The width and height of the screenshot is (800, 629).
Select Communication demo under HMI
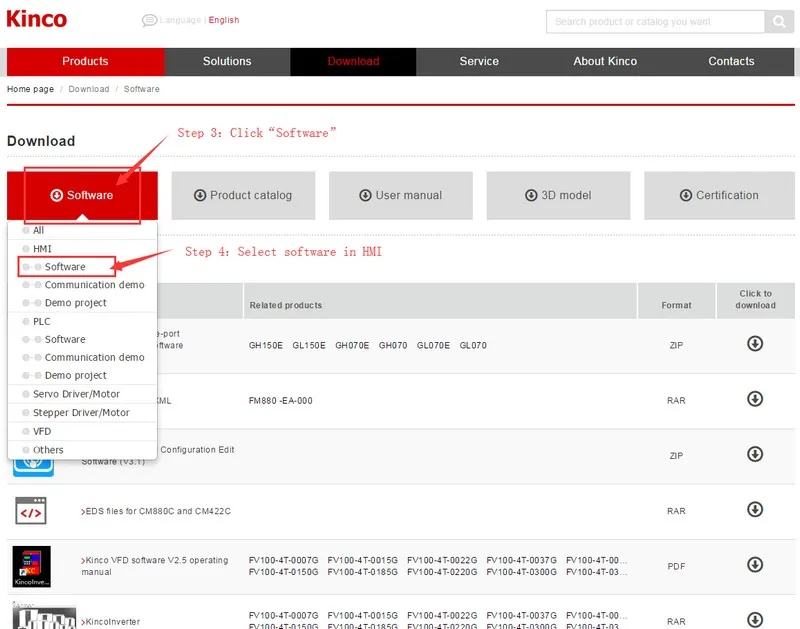(94, 285)
